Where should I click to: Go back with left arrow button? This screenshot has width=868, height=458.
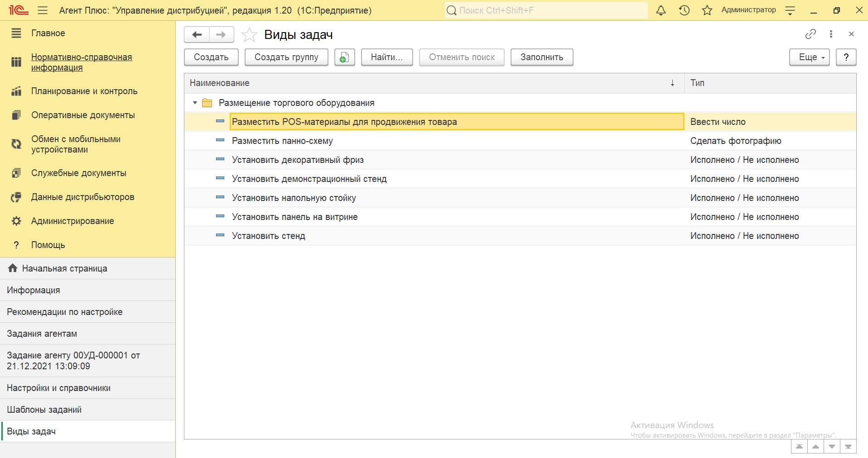point(197,35)
